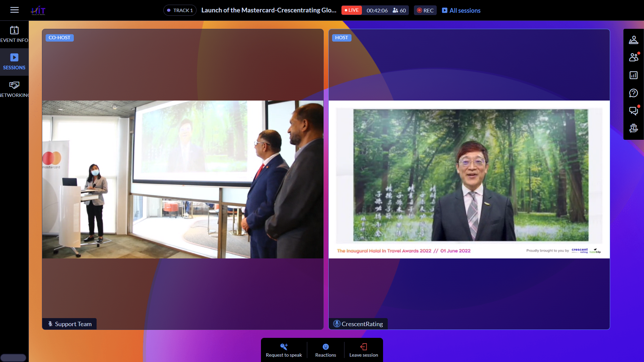644x362 pixels.
Task: Click the Support Team name label
Action: tap(73, 324)
